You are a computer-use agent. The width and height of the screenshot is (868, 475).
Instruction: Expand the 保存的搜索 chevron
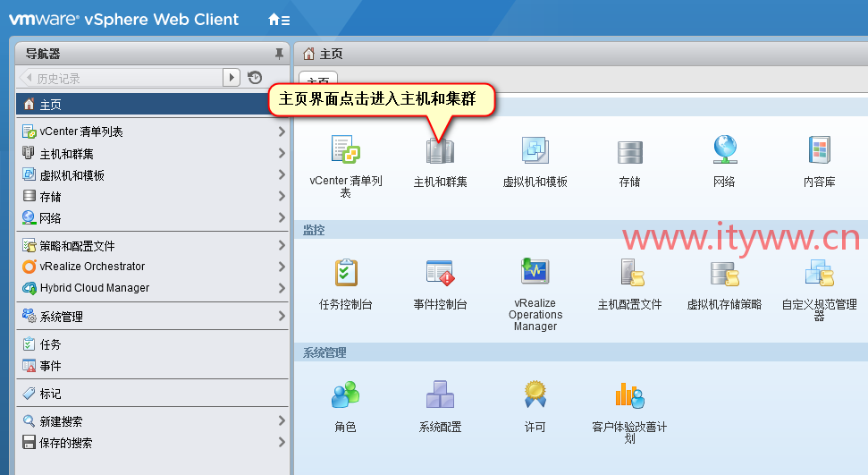click(282, 442)
